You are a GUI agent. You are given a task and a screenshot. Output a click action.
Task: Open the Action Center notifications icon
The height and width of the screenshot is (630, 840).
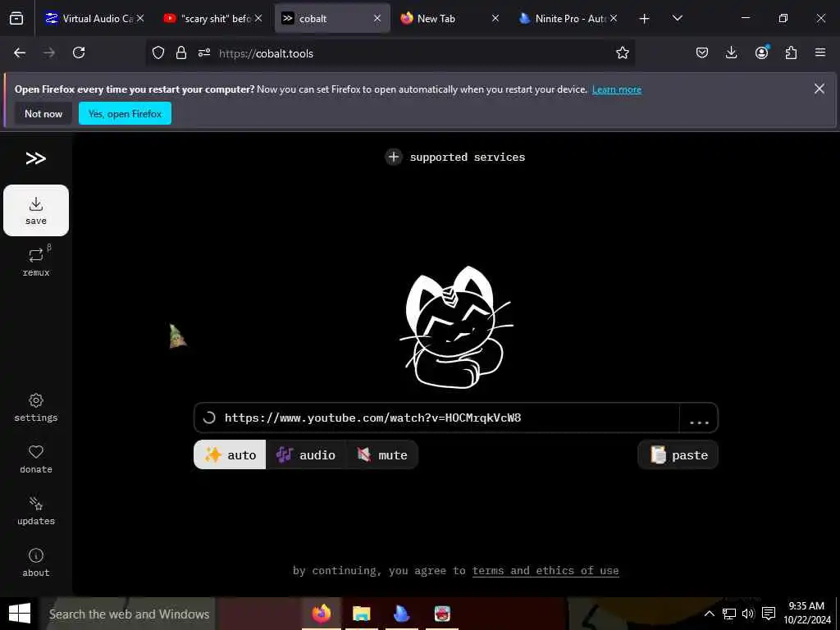[768, 614]
